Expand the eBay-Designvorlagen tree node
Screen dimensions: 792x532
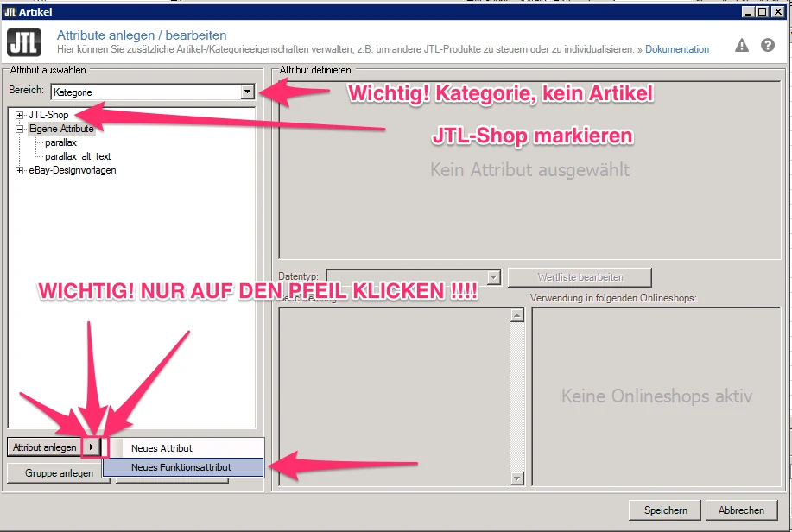coord(19,171)
